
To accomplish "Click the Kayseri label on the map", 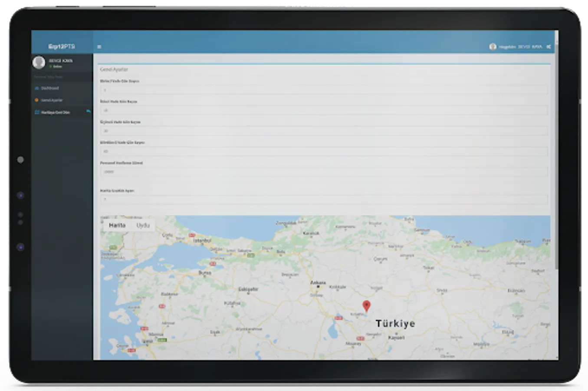I will click(396, 338).
